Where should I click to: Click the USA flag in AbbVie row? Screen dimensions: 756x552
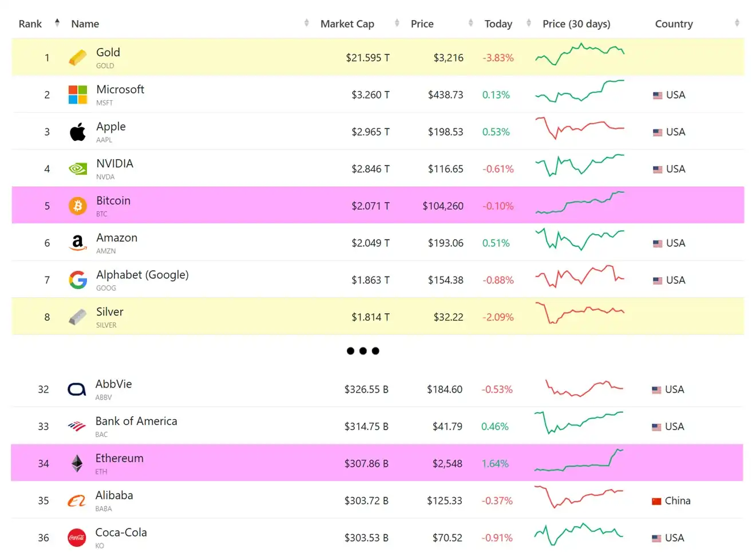coord(656,390)
